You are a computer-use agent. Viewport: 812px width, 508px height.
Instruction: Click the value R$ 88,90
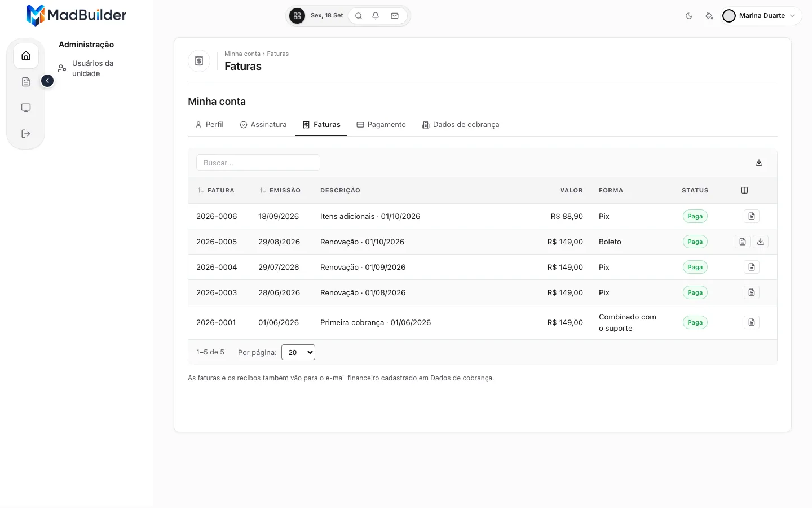567,216
